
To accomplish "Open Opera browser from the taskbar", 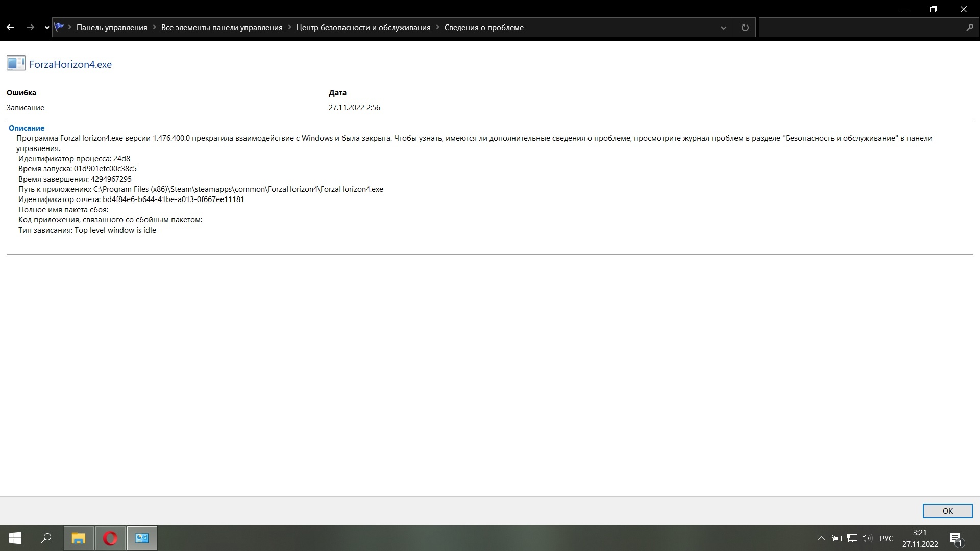I will point(110,538).
